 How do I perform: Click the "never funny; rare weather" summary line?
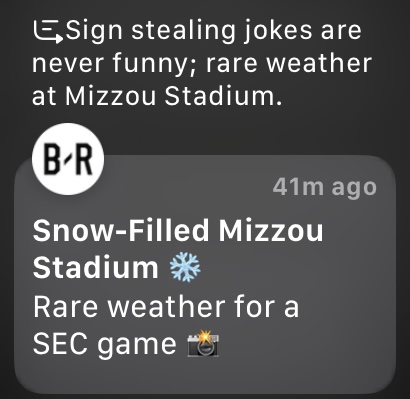(202, 63)
